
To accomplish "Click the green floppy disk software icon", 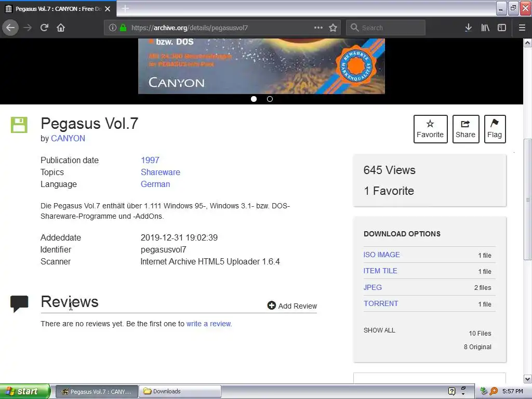I will coord(19,125).
